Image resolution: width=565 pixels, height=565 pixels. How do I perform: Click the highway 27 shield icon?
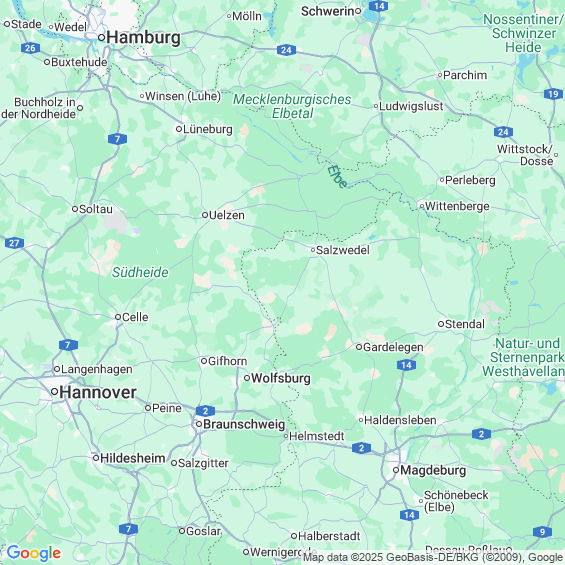[x=14, y=243]
